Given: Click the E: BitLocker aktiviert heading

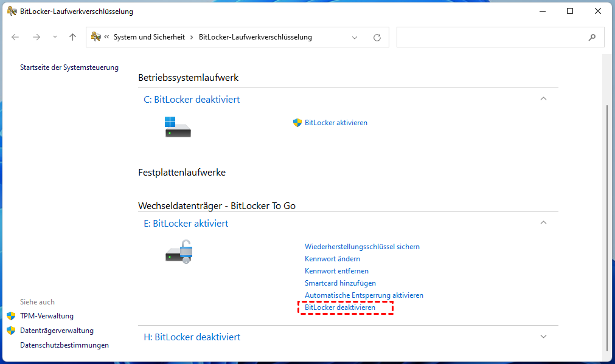Looking at the screenshot, I should pos(186,224).
